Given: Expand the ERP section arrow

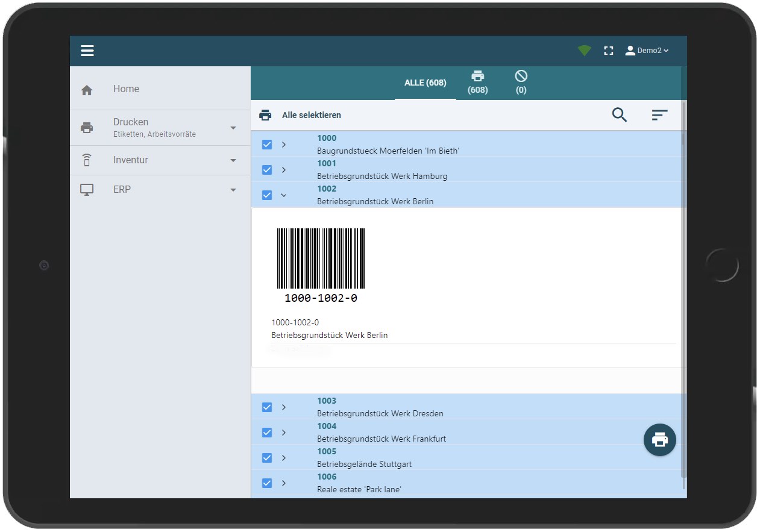Looking at the screenshot, I should click(233, 189).
